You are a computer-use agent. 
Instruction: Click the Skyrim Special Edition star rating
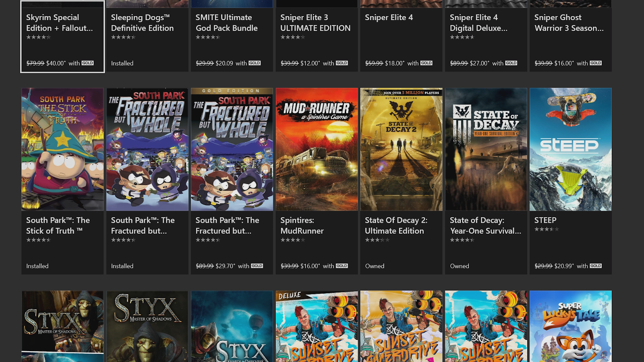39,37
